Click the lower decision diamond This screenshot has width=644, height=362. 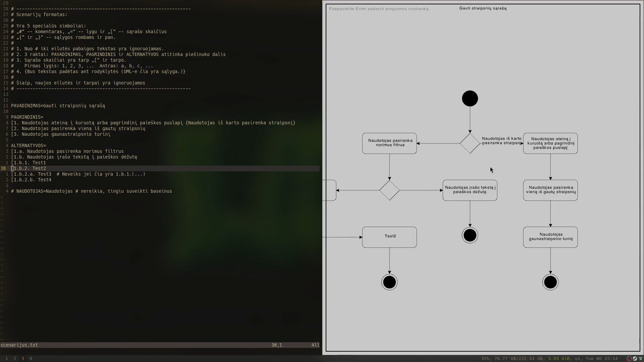tap(389, 190)
